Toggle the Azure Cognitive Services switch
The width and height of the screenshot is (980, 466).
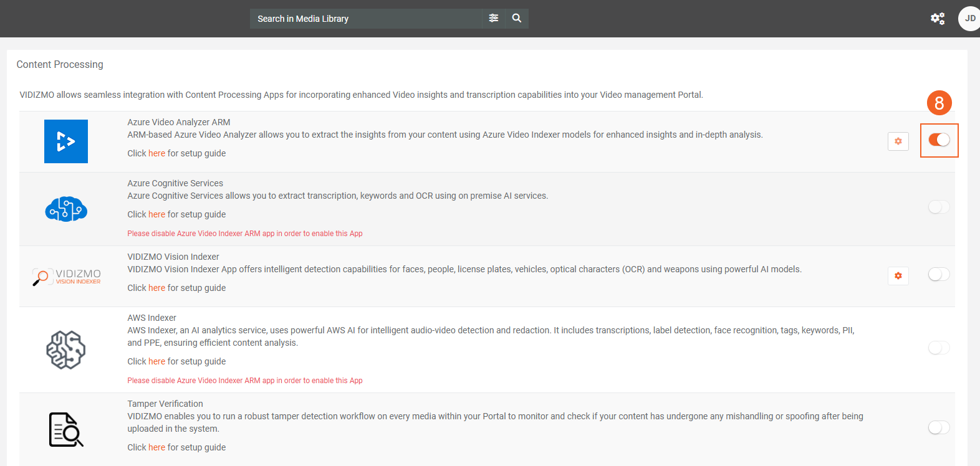[x=939, y=207]
